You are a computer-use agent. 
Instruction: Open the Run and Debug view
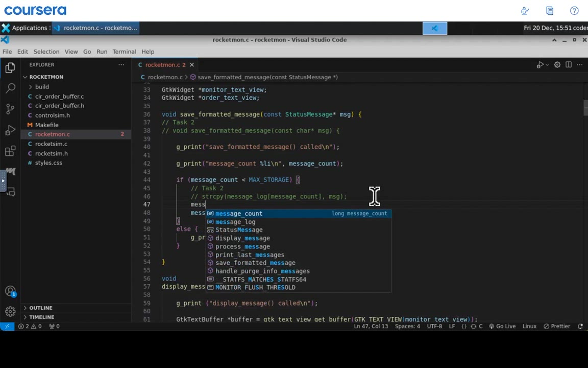[10, 130]
